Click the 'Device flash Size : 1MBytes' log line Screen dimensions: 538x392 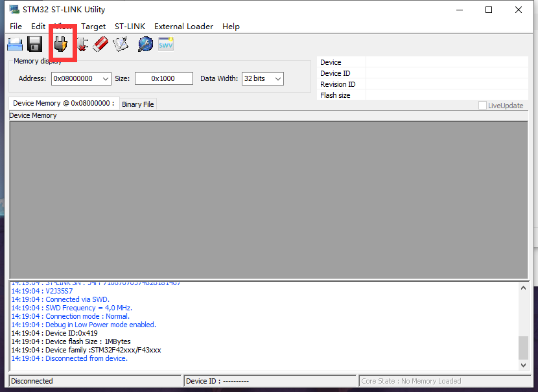click(x=71, y=341)
